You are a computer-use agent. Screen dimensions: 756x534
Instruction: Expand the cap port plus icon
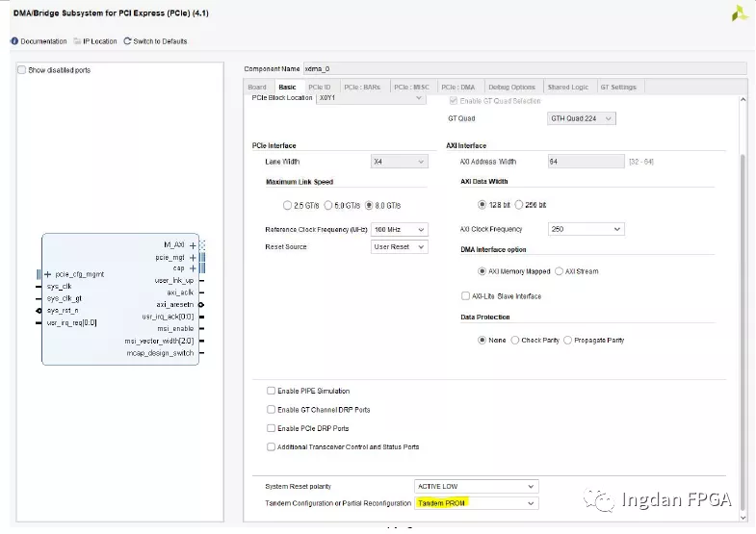coord(193,268)
